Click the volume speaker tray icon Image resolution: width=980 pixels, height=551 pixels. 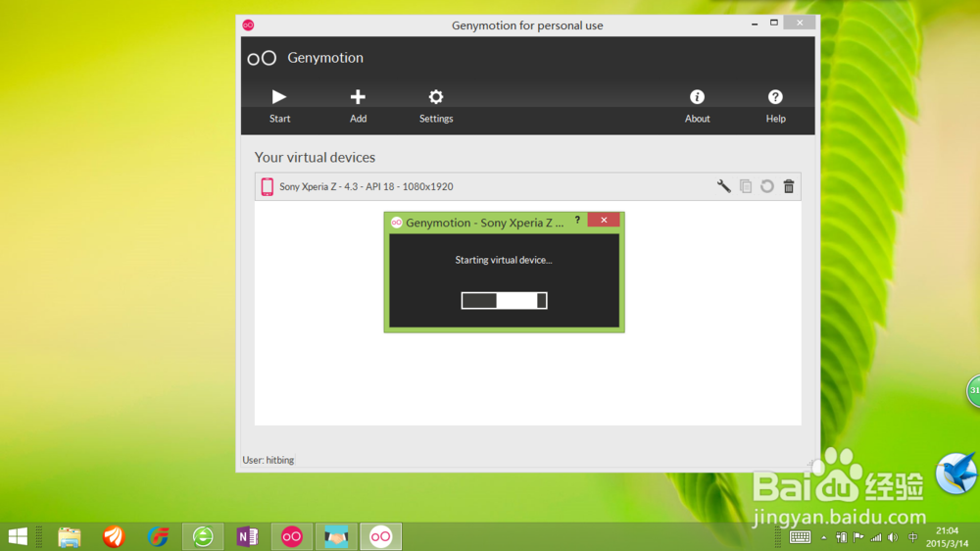point(893,537)
